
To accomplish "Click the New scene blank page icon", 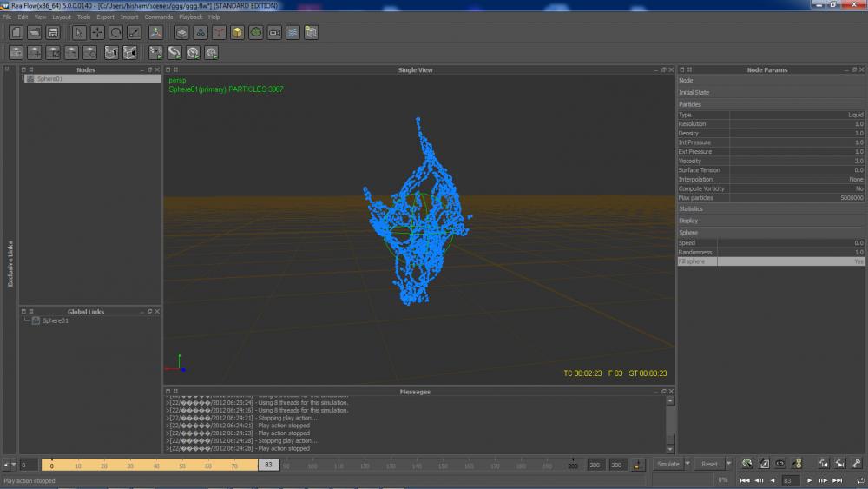I will (x=16, y=32).
